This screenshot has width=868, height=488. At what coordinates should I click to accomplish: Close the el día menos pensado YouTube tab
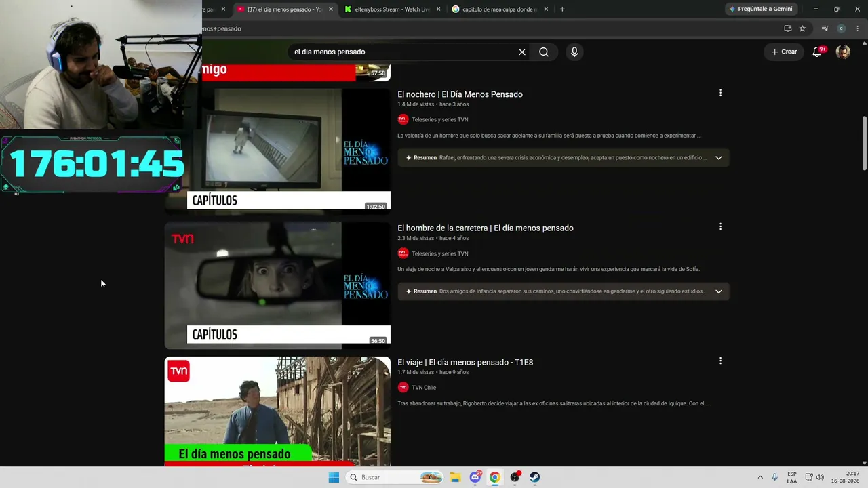point(331,9)
